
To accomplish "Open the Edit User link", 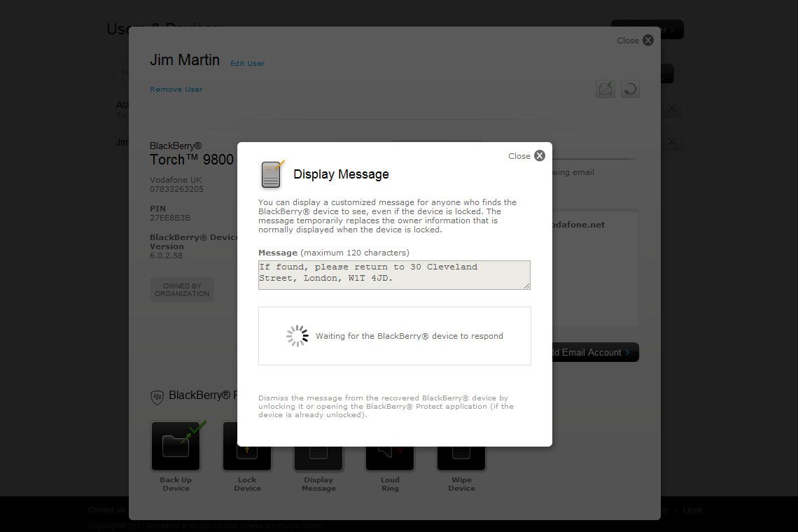I will (247, 63).
